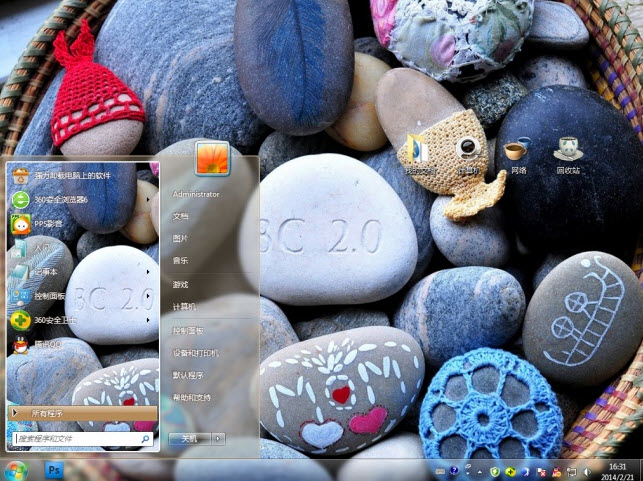
Task: Click the 360安全卫士 green plus tray icon
Action: click(510, 472)
